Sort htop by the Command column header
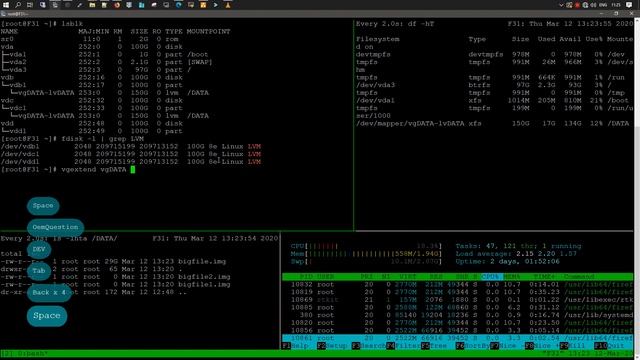 [579, 277]
